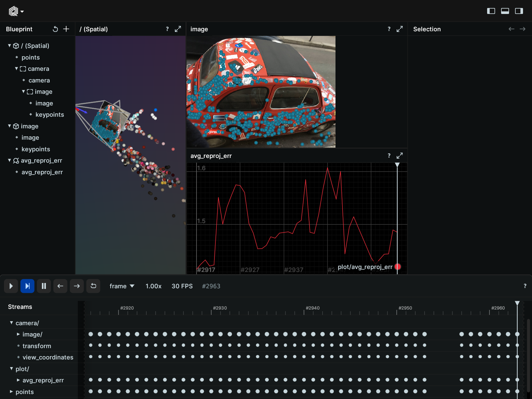Select the camera entity leaf item
This screenshot has height=399, width=532.
coord(39,80)
